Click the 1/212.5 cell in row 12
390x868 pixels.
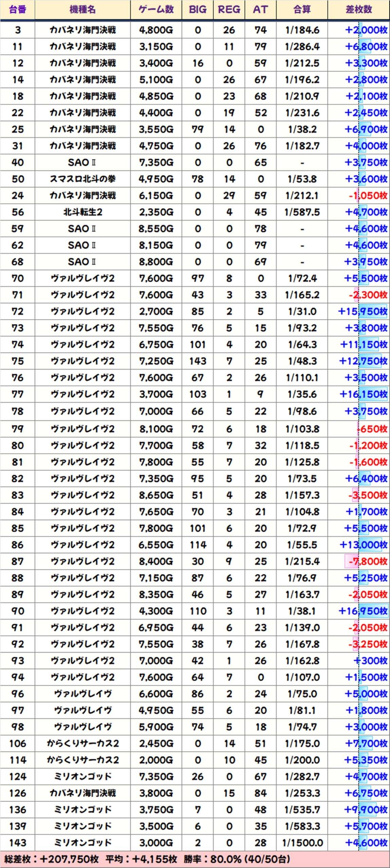pyautogui.click(x=302, y=63)
